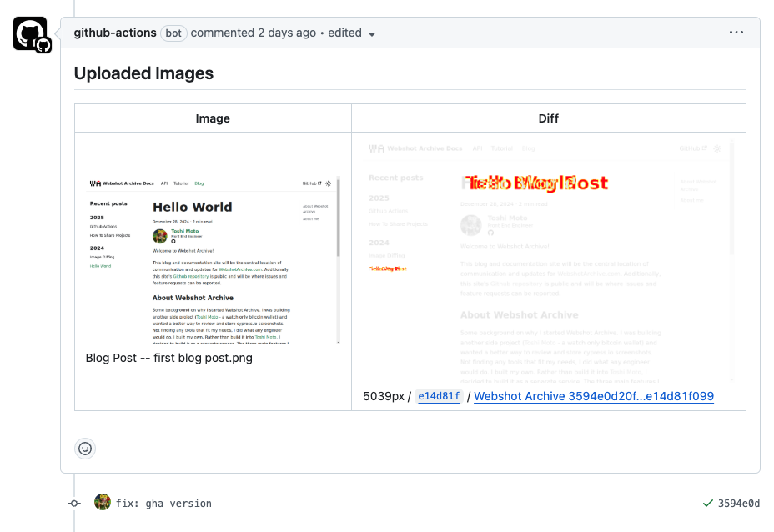Screen dimensions: 774x532
Task: Open the comment's three-dot options menu
Action: click(x=736, y=33)
